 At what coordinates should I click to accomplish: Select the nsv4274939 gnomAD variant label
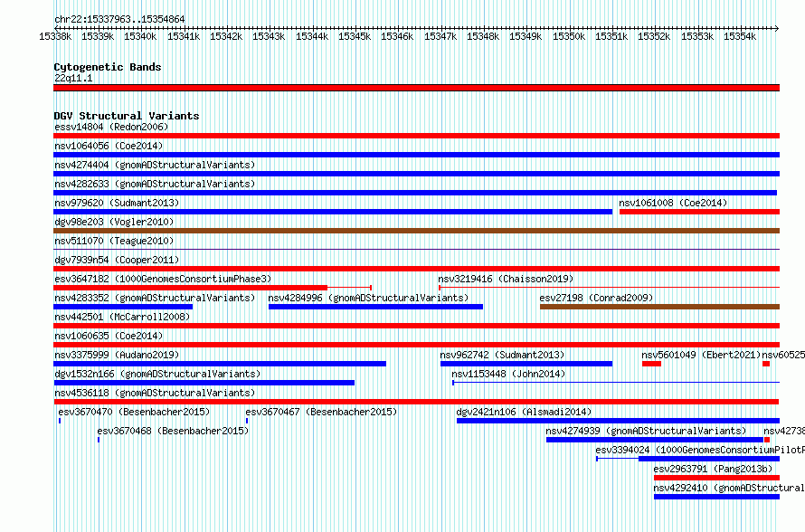[646, 431]
